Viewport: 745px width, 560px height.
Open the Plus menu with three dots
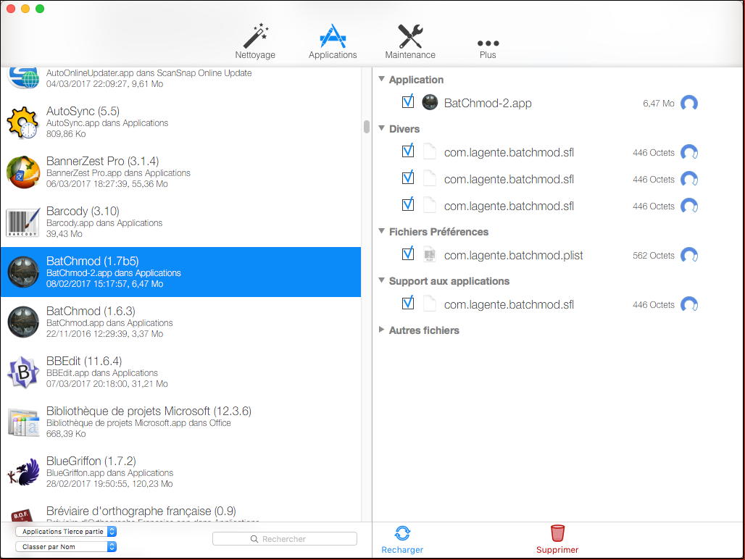488,49
